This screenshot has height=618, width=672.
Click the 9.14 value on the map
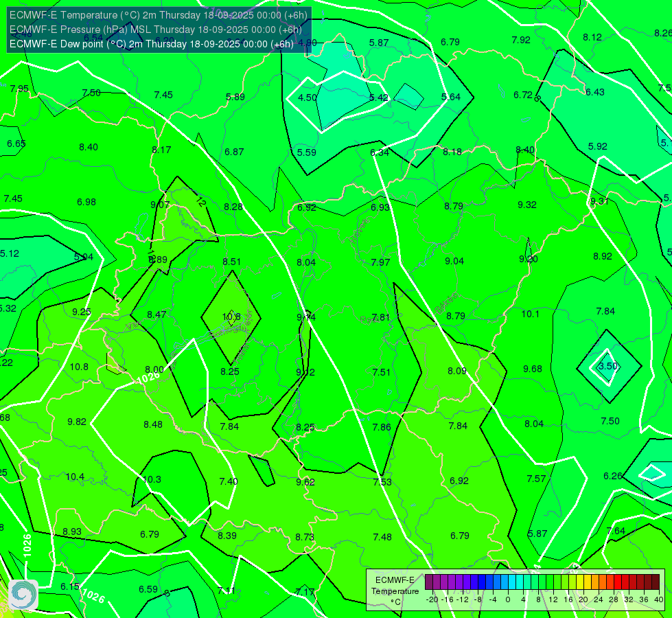[306, 317]
